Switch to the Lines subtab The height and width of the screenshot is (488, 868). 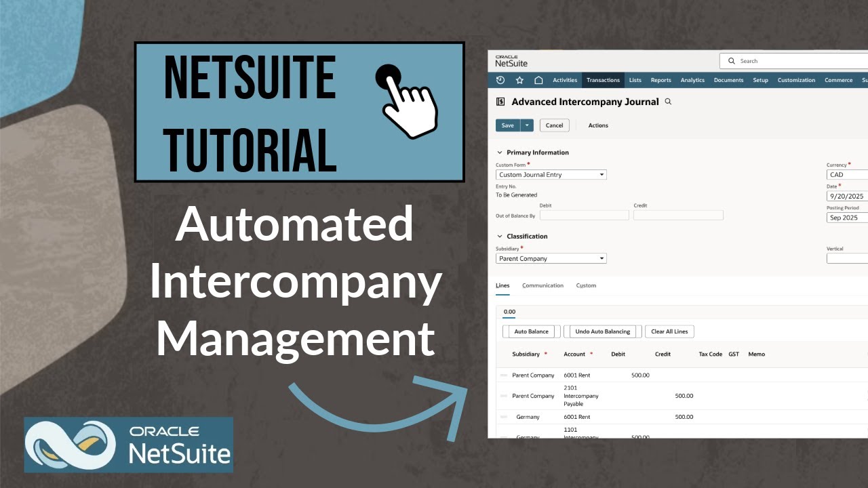click(502, 285)
